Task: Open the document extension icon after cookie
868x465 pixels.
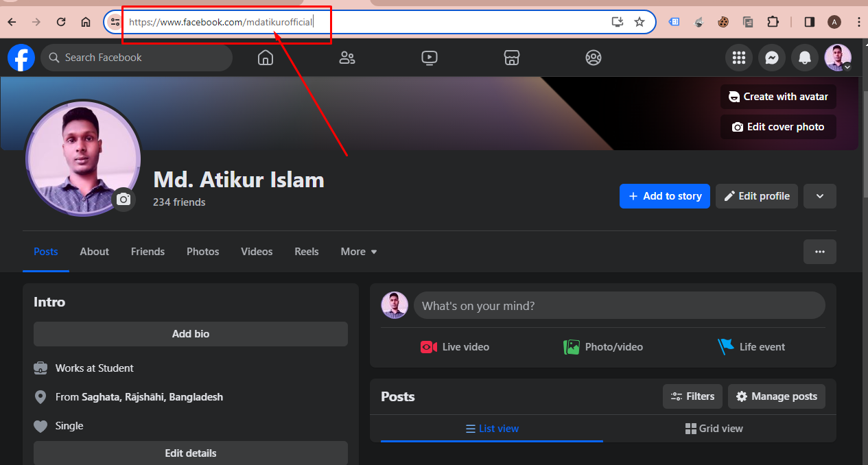Action: click(748, 22)
